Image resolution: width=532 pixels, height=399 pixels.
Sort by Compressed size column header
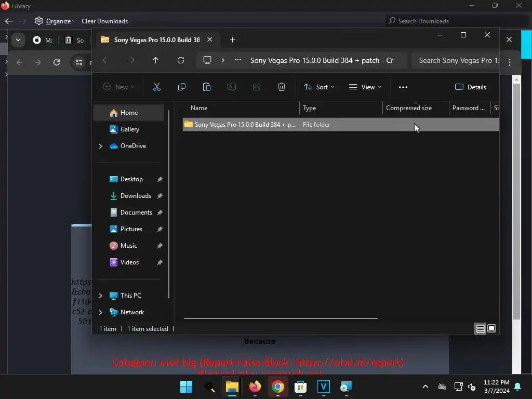click(416, 108)
